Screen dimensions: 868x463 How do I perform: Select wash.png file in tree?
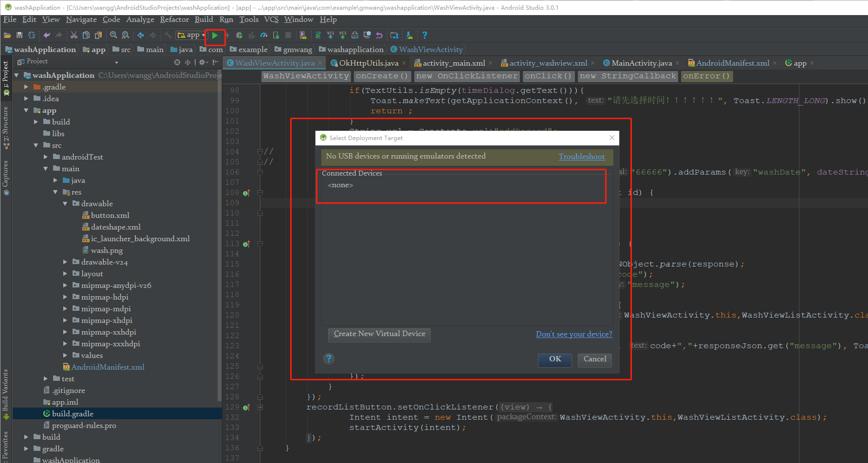107,250
